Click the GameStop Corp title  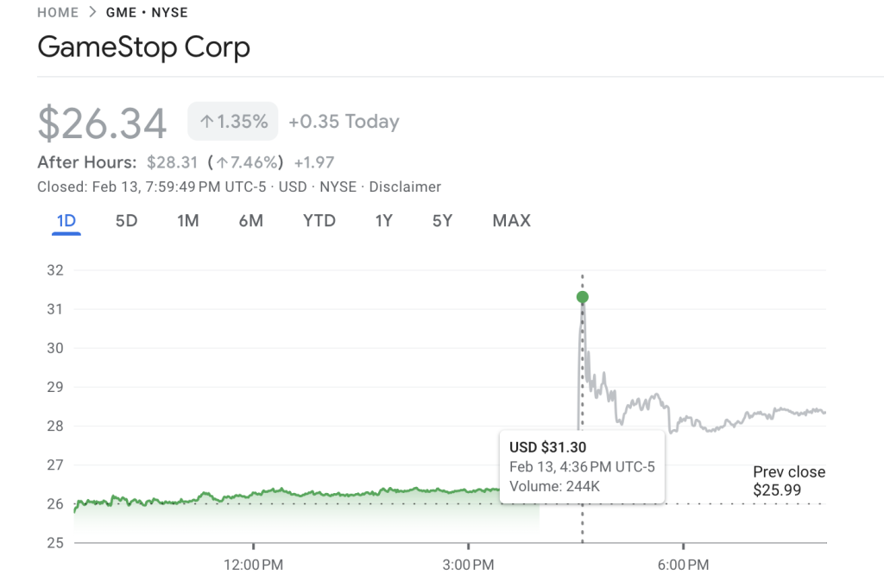click(x=143, y=47)
